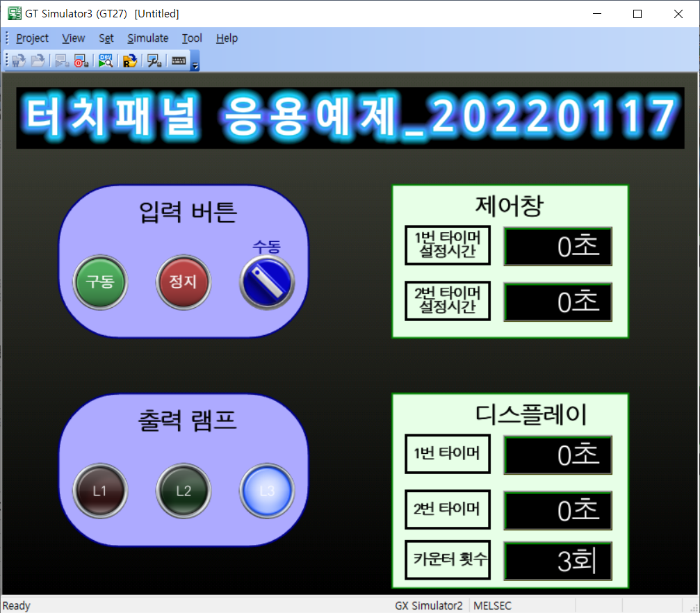Close the GT Simulator3 window
Screen dimensions: 700x613
click(678, 14)
